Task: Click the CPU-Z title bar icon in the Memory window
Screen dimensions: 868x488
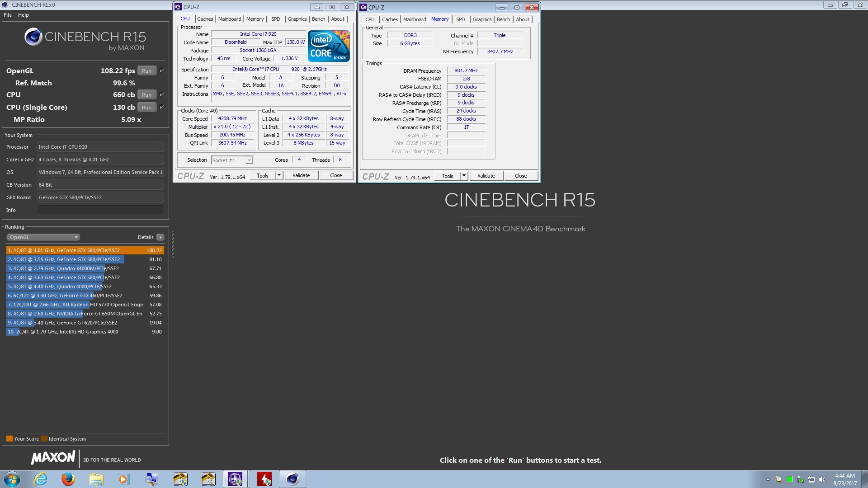Action: point(363,7)
